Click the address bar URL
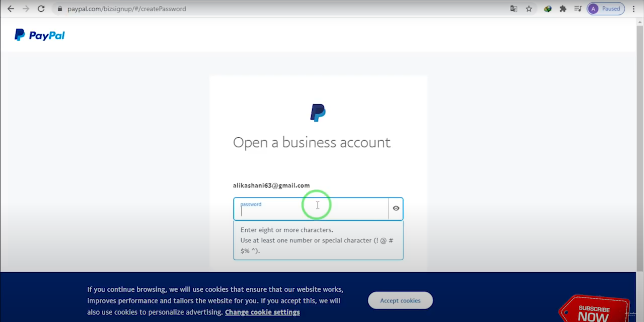 point(127,9)
